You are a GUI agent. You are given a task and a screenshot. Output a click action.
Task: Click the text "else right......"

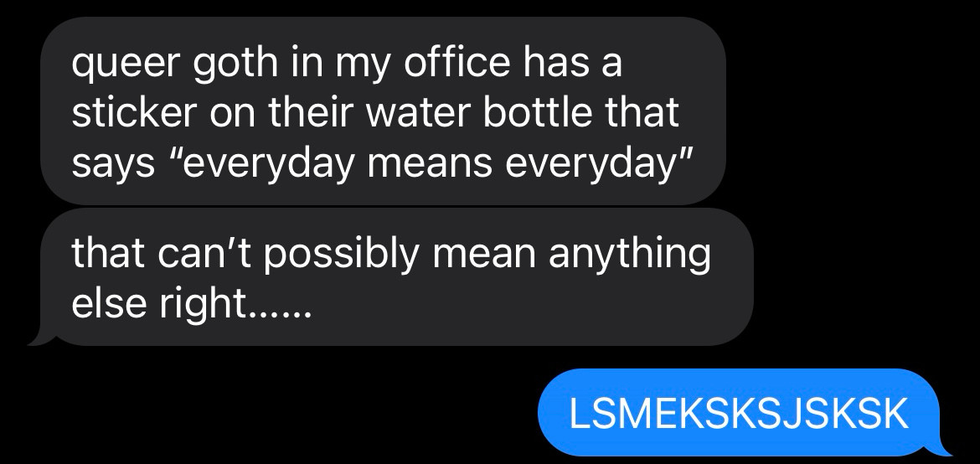tap(191, 305)
